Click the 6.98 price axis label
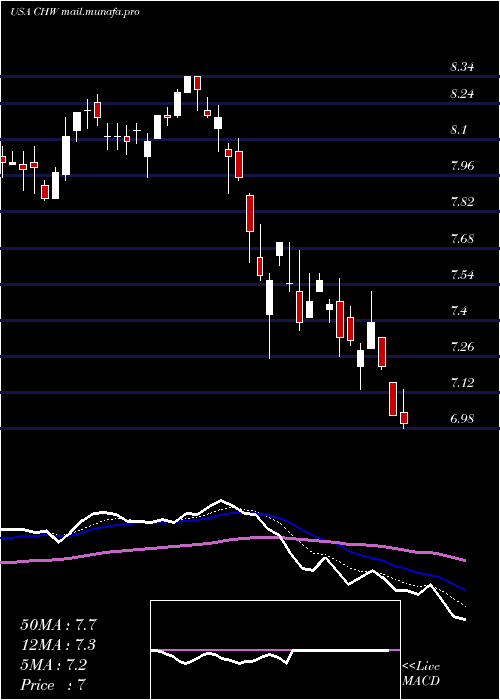The image size is (500, 700). tap(462, 419)
